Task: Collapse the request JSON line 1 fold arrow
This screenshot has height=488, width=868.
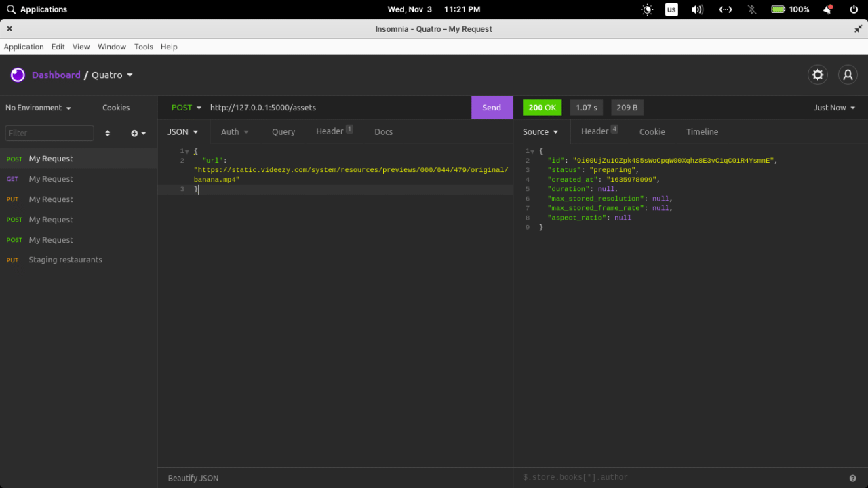Action: (186, 151)
